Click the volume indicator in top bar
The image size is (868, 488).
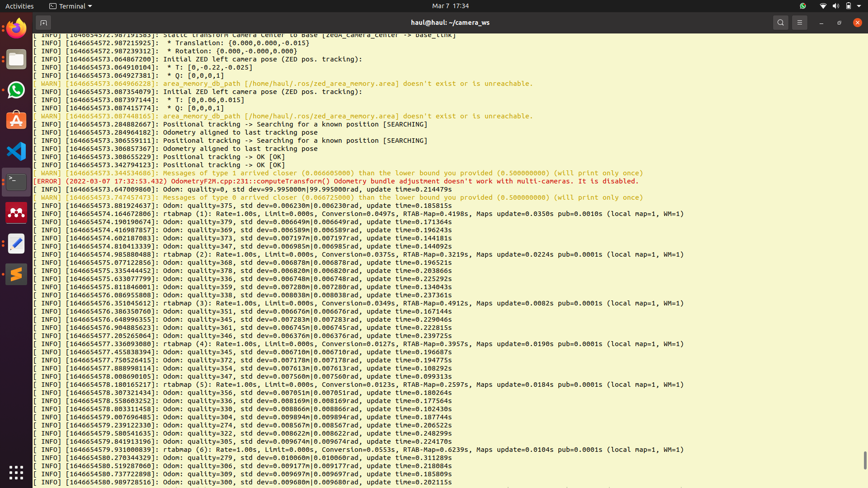tap(835, 6)
